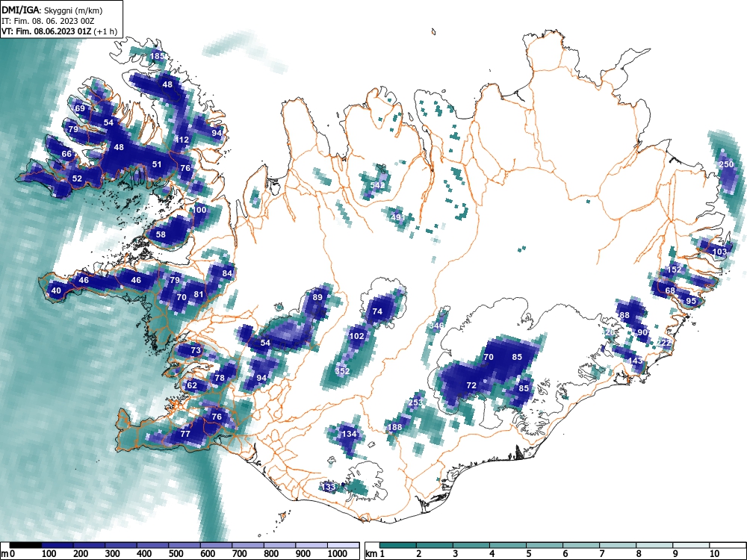Click the "km 1" label on the legend
Screen dimensions: 747x560
tap(375, 554)
